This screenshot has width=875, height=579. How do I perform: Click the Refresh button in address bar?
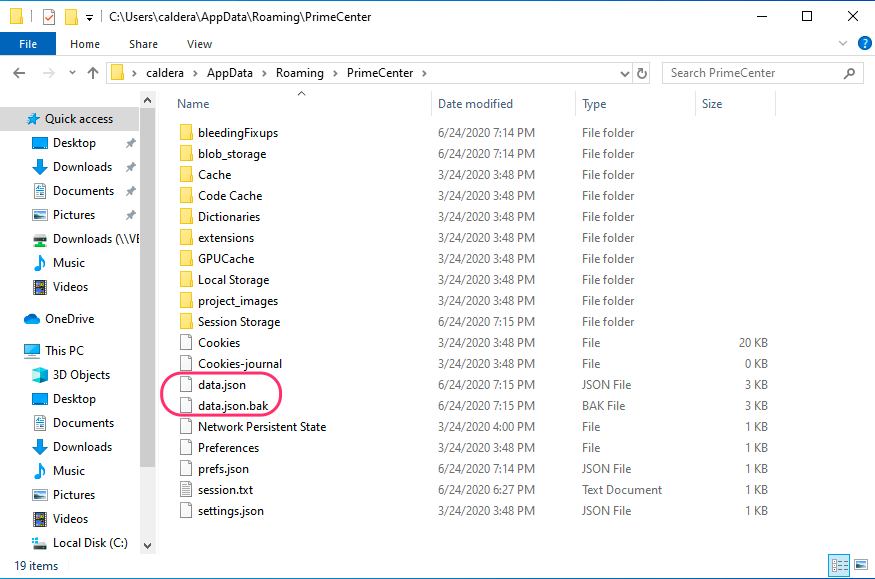coord(642,73)
